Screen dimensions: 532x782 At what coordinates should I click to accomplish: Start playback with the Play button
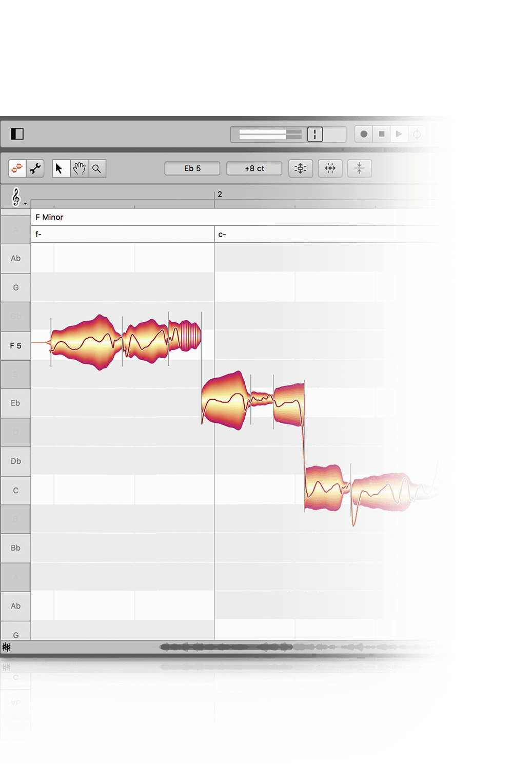click(399, 134)
